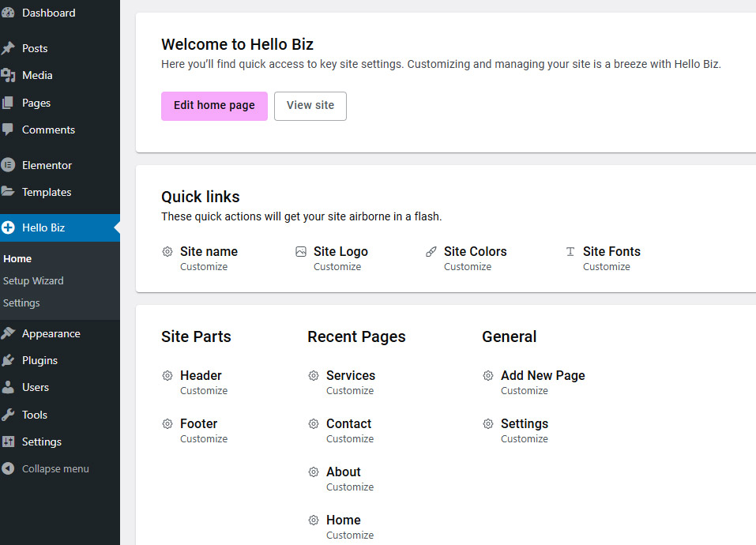The image size is (756, 545).
Task: Open the Services recent page link
Action: (351, 375)
